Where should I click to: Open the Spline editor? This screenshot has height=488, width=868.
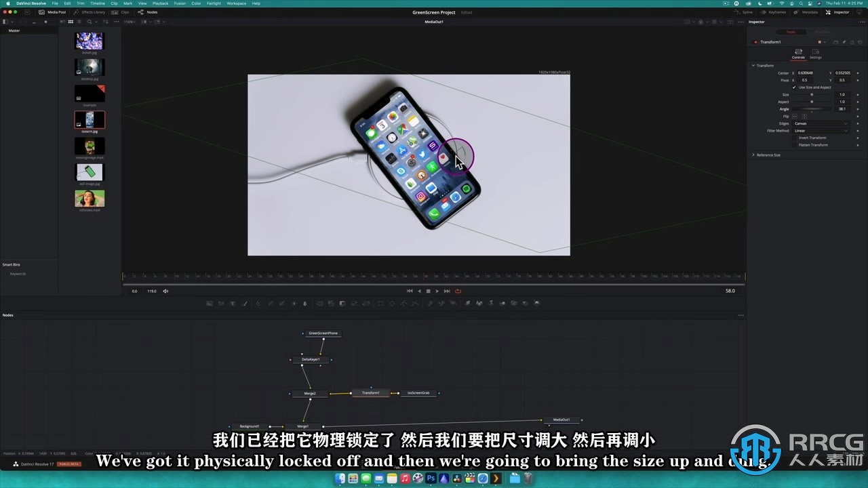click(745, 12)
